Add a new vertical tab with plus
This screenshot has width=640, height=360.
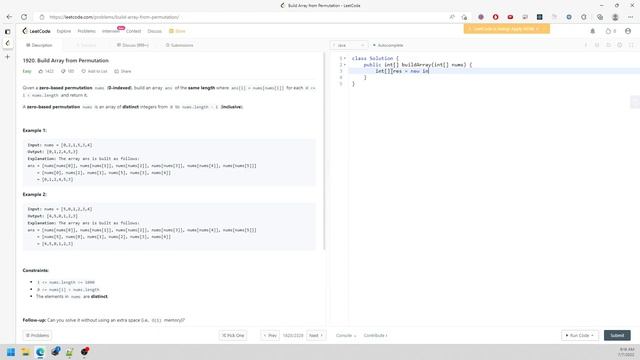[7, 57]
